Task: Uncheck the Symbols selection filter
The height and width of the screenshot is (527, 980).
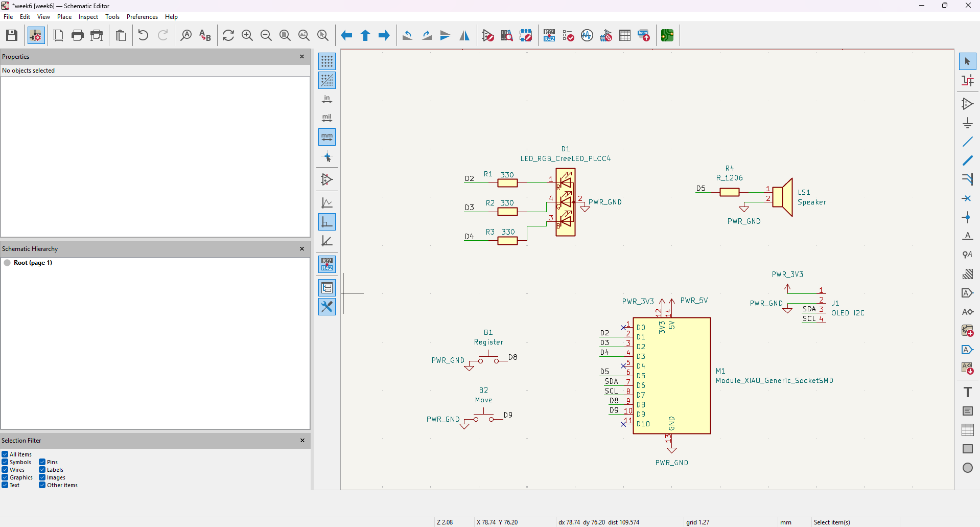Action: [5, 462]
